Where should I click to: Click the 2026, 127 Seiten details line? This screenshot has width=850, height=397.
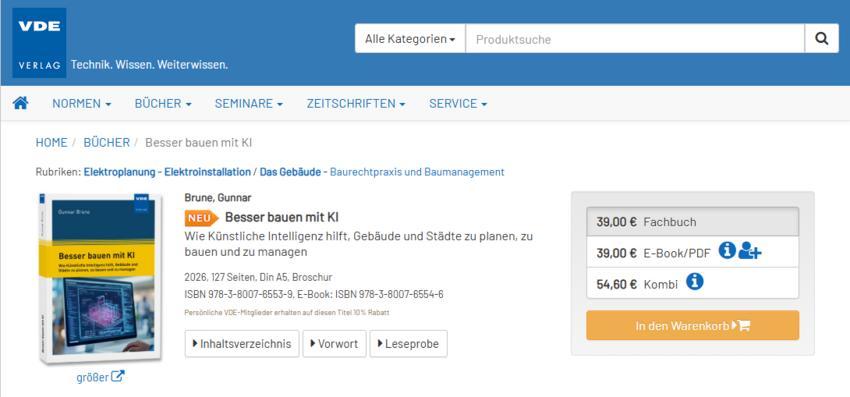pos(258,277)
